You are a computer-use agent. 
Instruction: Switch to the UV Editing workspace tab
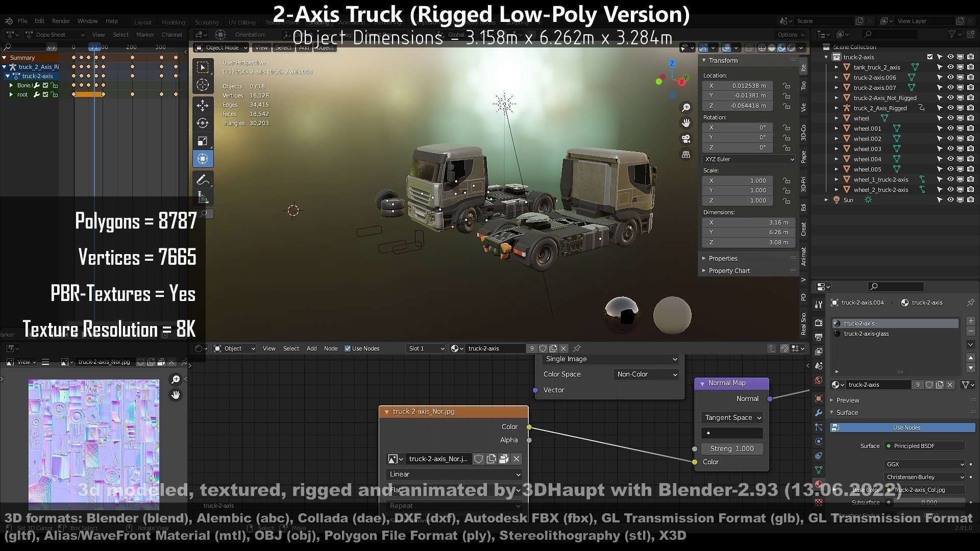coord(242,22)
